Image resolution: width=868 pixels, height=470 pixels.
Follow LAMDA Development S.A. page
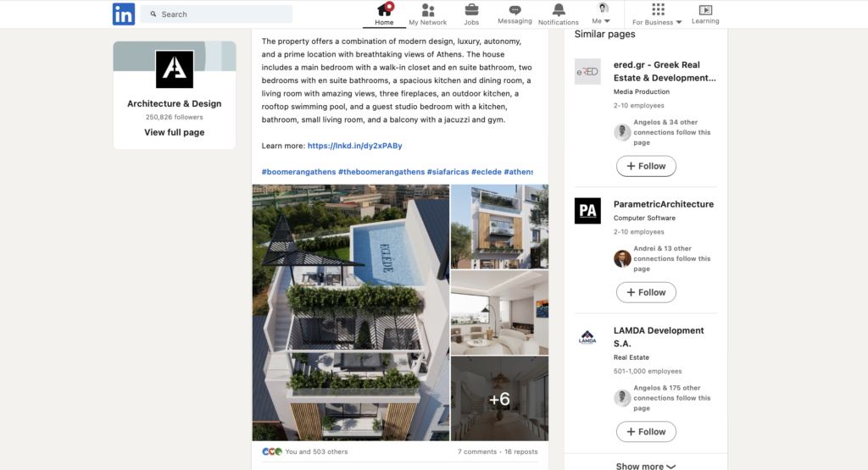[x=646, y=432]
